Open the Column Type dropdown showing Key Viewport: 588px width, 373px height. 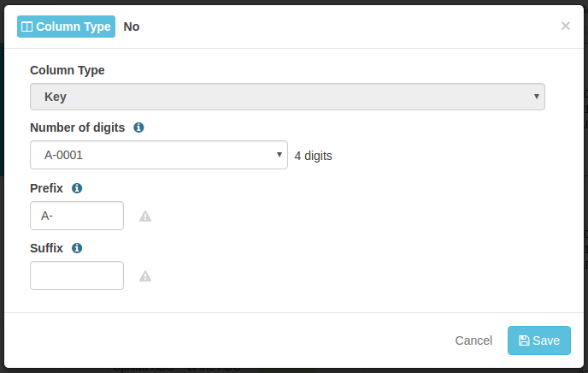(x=287, y=97)
